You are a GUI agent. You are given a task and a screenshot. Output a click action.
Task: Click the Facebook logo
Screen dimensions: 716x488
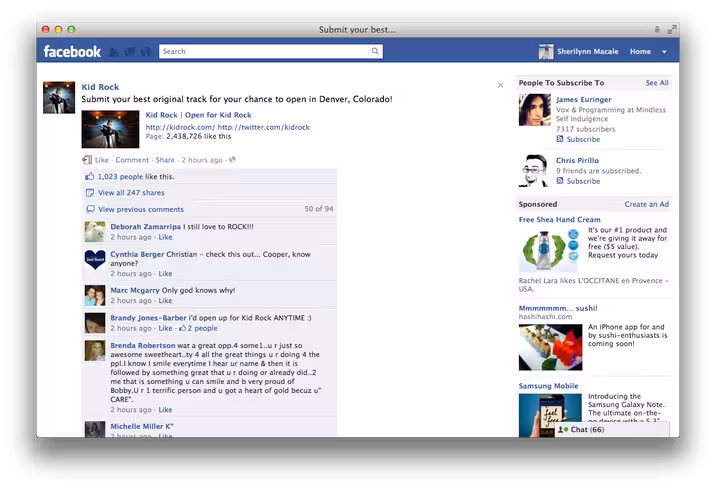pos(72,52)
